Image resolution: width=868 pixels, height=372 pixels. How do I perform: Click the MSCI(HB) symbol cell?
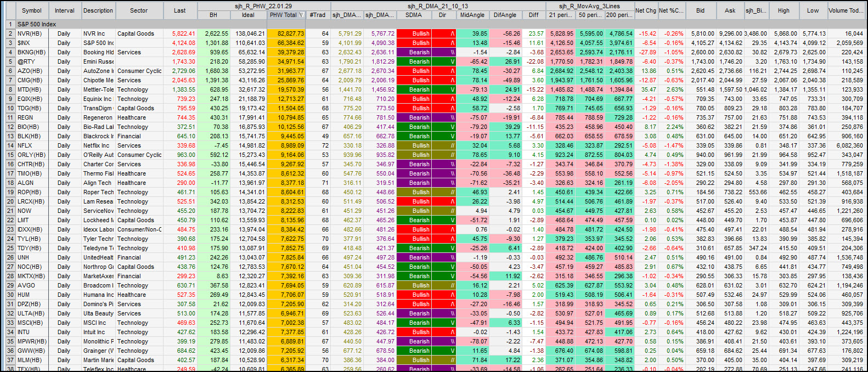coord(32,323)
